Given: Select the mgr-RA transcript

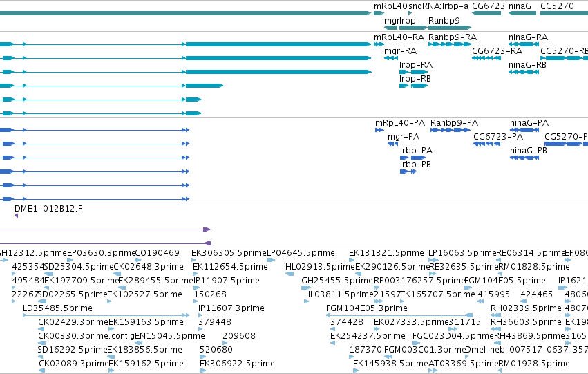Looking at the screenshot, I should click(x=391, y=58).
